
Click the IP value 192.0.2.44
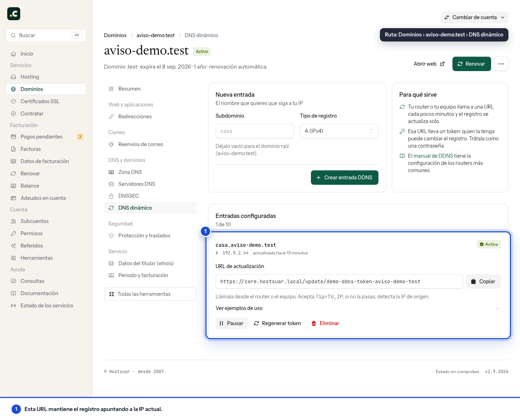(235, 253)
